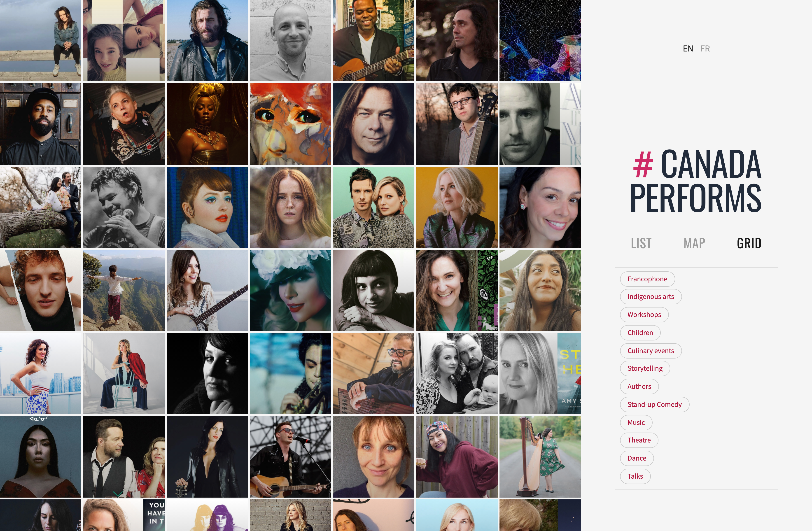Filter by Francophone tag
Screen dimensions: 812x531
tap(647, 279)
